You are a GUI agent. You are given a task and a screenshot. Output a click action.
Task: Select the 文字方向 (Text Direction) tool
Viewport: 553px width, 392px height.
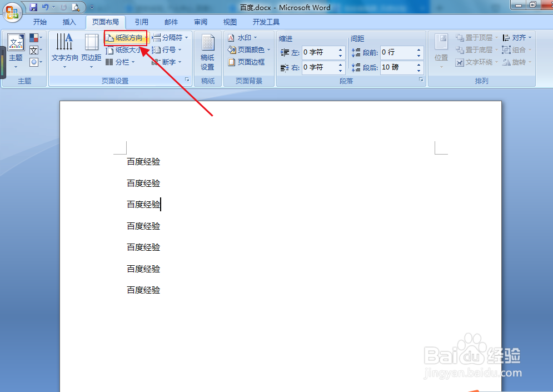[64, 49]
